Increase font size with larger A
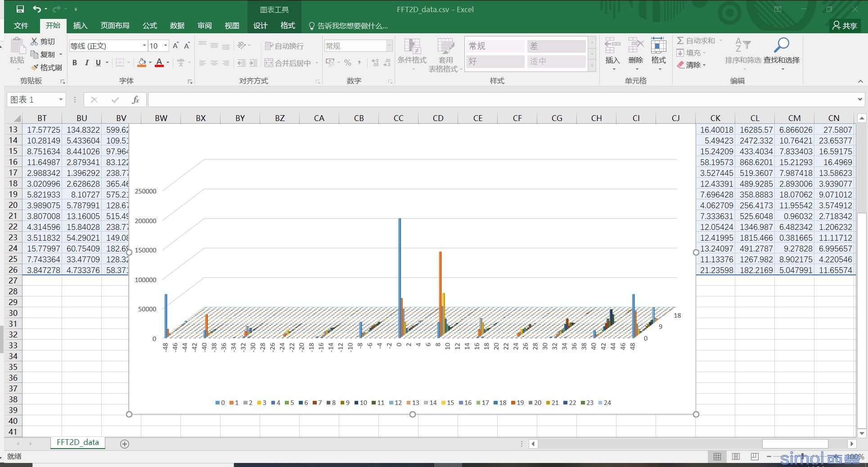The width and height of the screenshot is (868, 467). pyautogui.click(x=175, y=46)
